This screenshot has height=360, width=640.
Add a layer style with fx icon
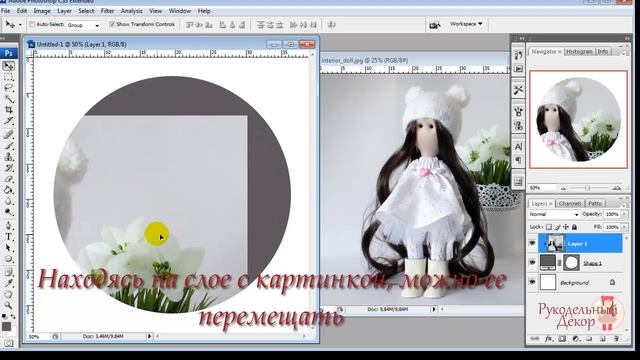549,338
